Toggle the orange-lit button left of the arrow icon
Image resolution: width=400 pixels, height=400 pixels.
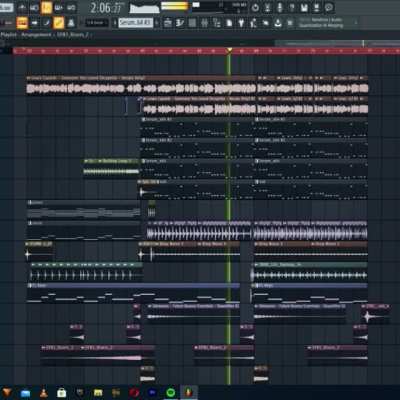tap(22, 23)
